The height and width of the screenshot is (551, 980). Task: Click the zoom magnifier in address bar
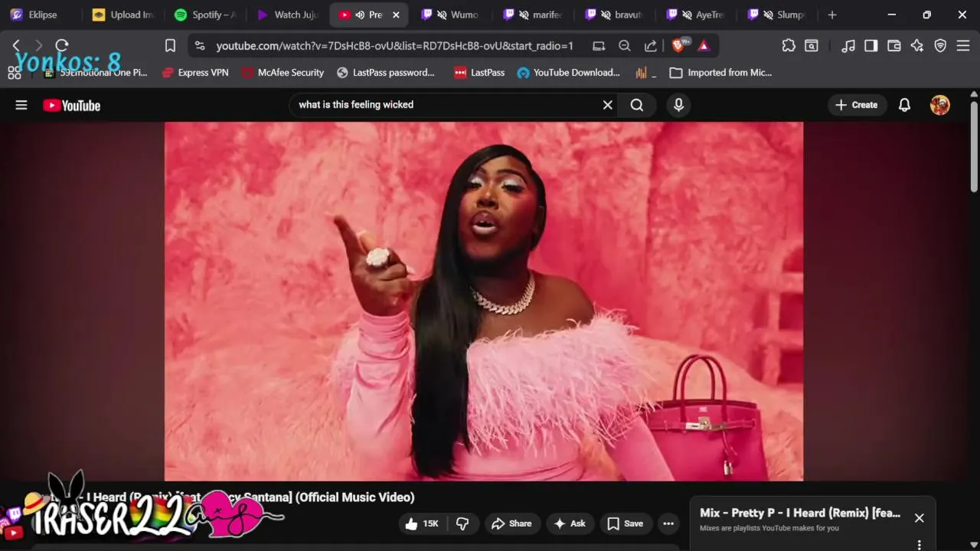(x=625, y=46)
